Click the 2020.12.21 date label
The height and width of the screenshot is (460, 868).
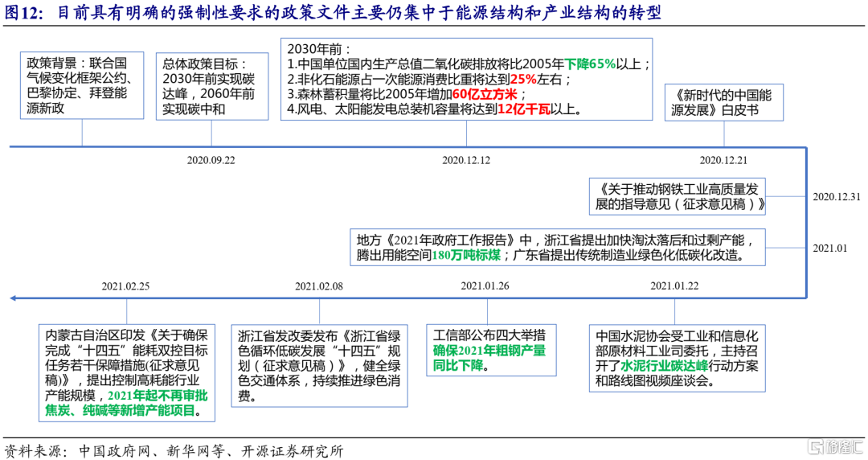pyautogui.click(x=723, y=160)
